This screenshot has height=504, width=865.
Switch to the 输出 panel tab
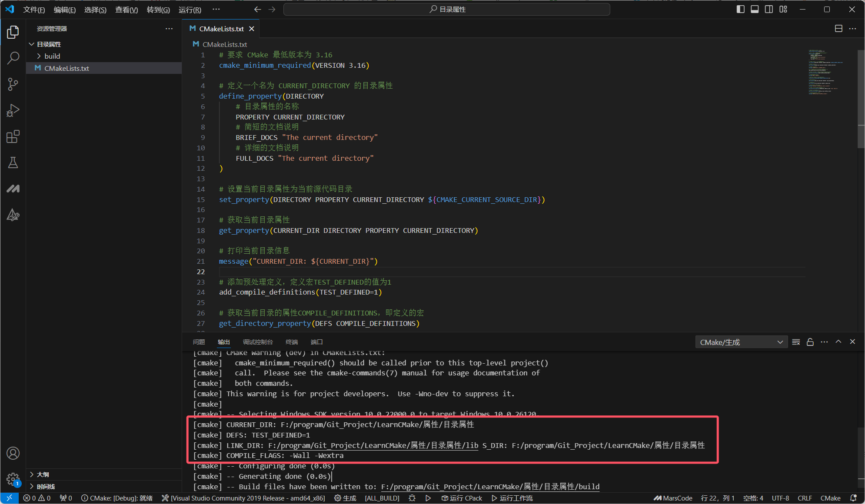(x=224, y=342)
